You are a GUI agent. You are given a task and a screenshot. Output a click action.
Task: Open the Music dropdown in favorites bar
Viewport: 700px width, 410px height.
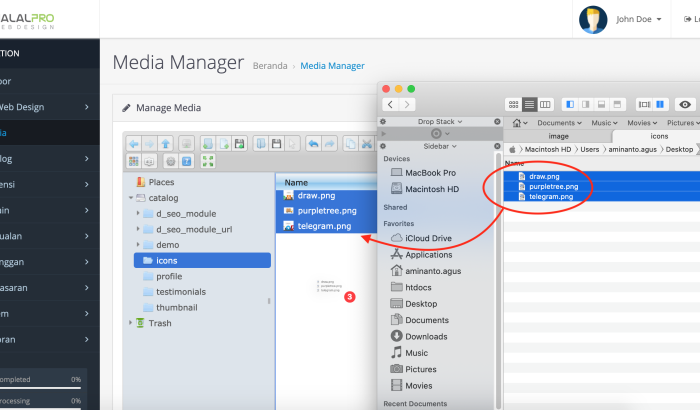(604, 123)
